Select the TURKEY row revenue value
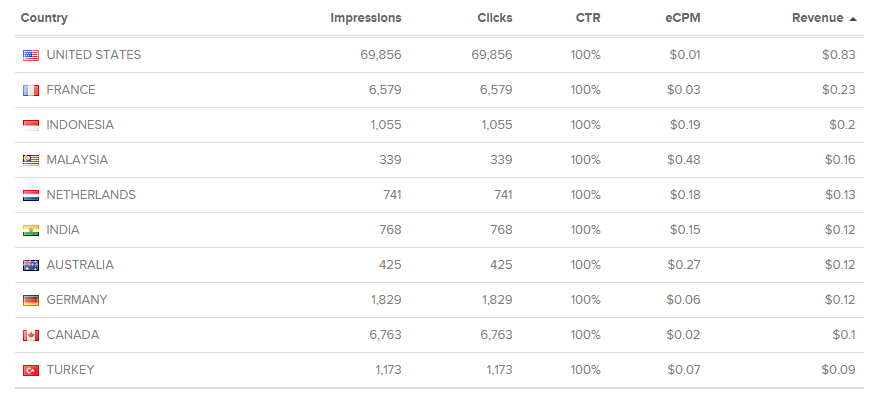876x402 pixels. click(x=839, y=370)
